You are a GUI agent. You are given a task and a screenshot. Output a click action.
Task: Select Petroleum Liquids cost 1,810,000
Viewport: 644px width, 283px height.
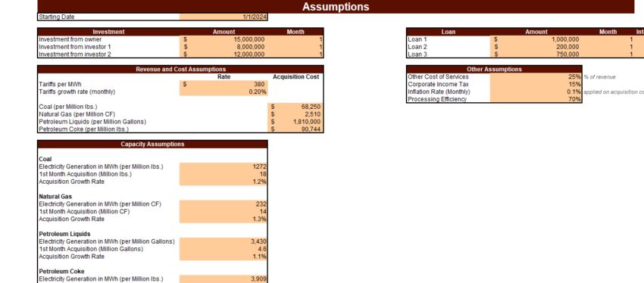click(x=295, y=121)
